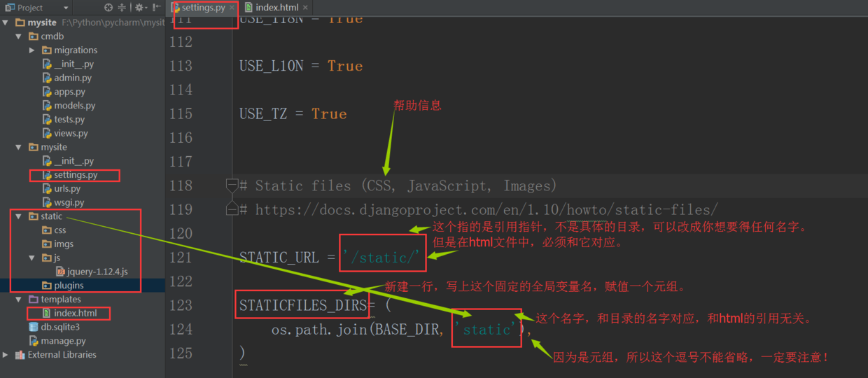The image size is (868, 378).
Task: Open tests.py in the project tree
Action: [64, 120]
